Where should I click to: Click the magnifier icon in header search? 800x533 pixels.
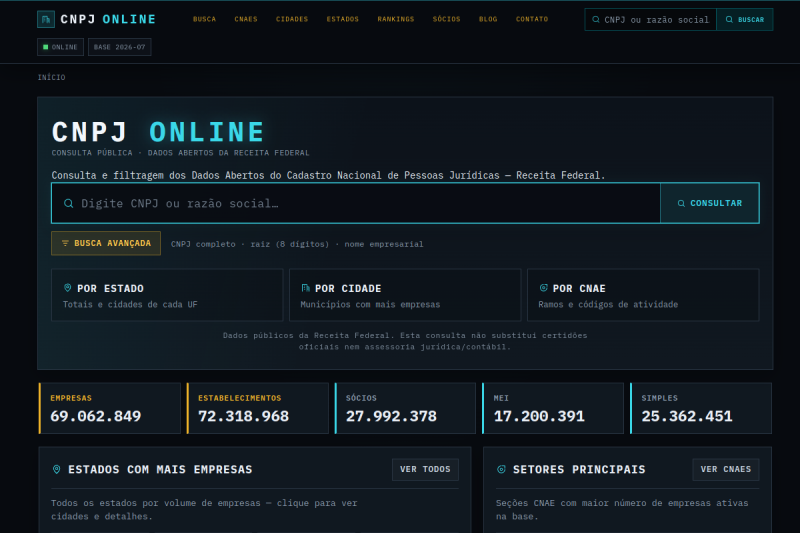click(x=595, y=19)
